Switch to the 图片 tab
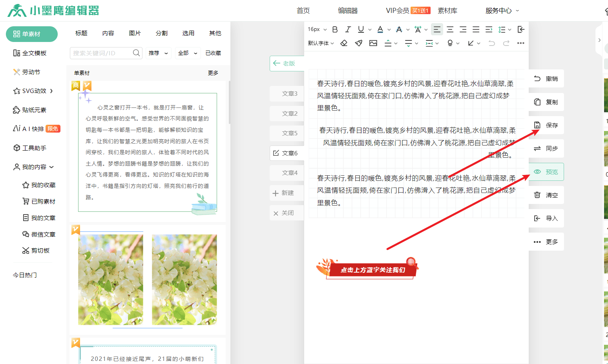Image resolution: width=608 pixels, height=364 pixels. (x=135, y=33)
